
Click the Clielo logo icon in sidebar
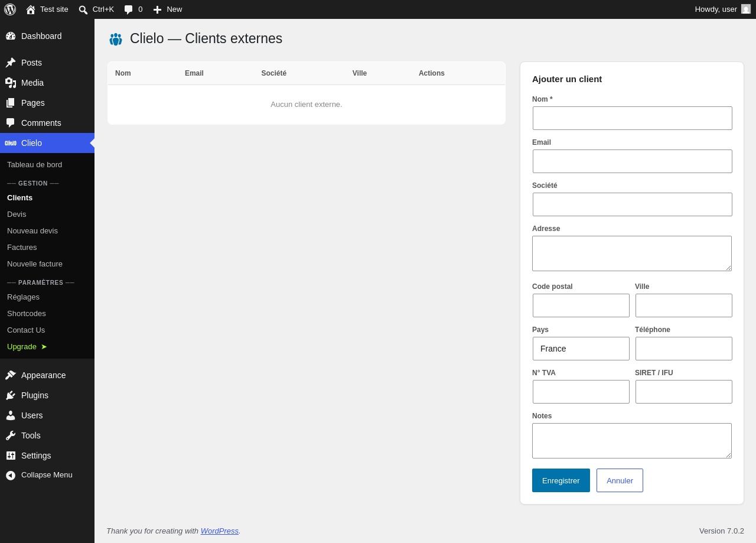coord(11,143)
